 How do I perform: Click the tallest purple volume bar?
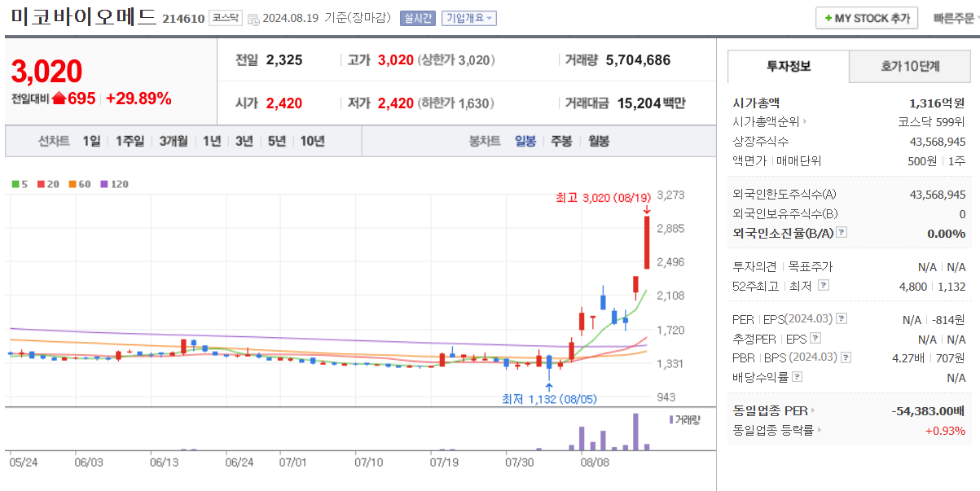[635, 432]
